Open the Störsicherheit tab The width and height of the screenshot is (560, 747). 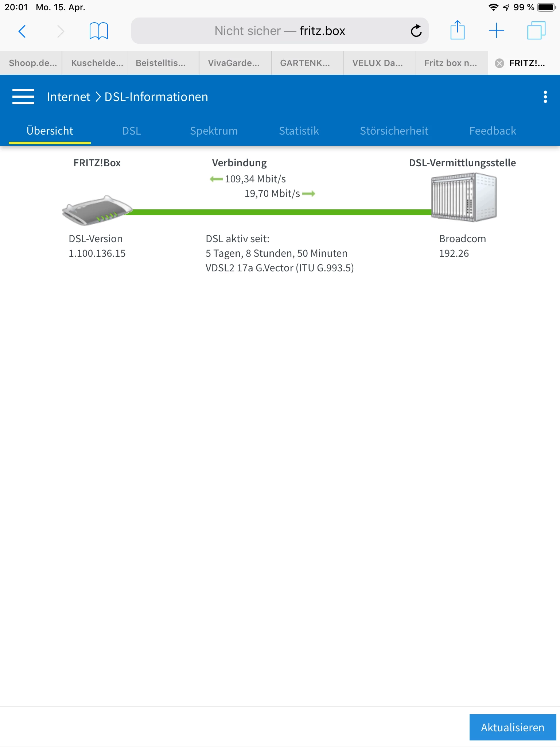click(394, 131)
